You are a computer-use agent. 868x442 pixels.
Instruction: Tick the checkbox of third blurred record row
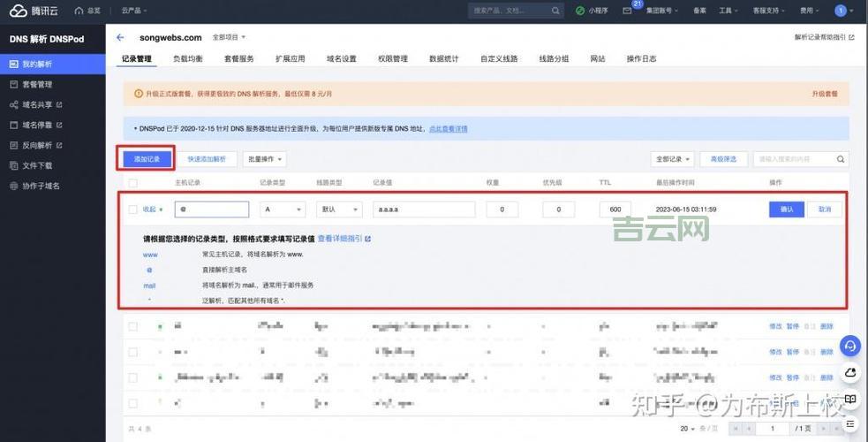(132, 377)
